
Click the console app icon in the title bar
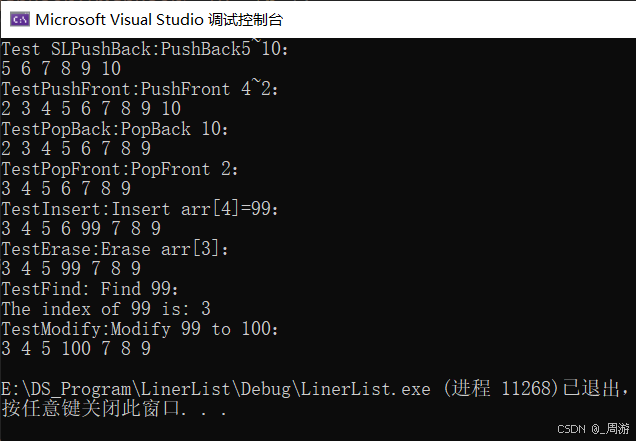(19, 19)
